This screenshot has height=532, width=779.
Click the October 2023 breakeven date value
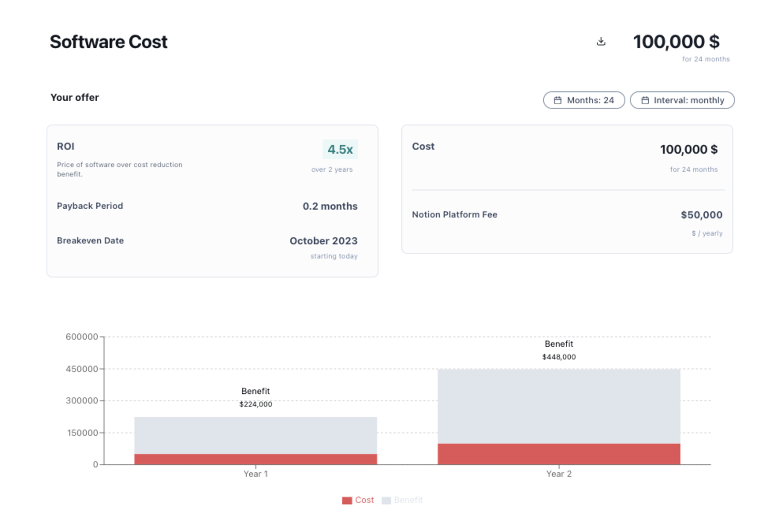(x=323, y=241)
